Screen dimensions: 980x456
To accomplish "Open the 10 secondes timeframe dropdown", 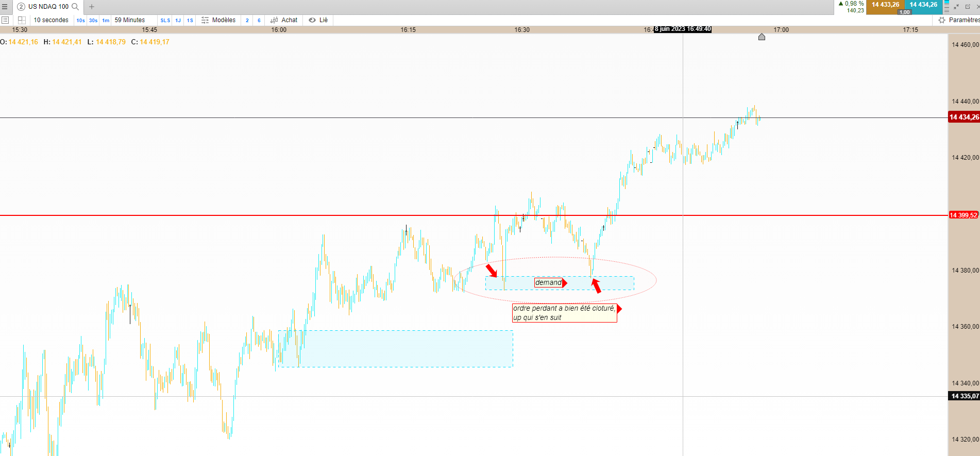I will [51, 20].
